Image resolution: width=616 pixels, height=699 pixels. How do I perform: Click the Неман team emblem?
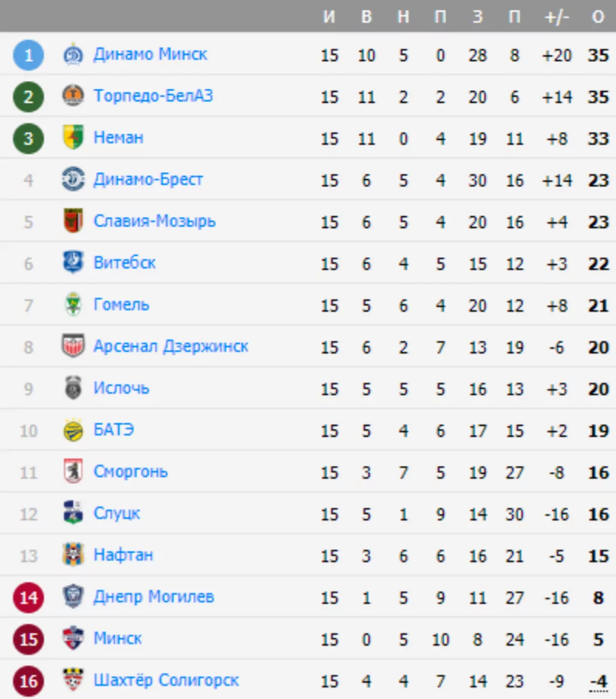[73, 137]
